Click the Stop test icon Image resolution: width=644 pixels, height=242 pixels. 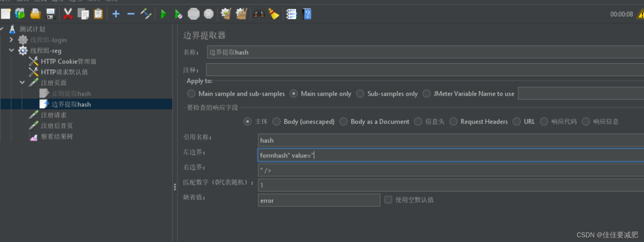[x=194, y=14]
